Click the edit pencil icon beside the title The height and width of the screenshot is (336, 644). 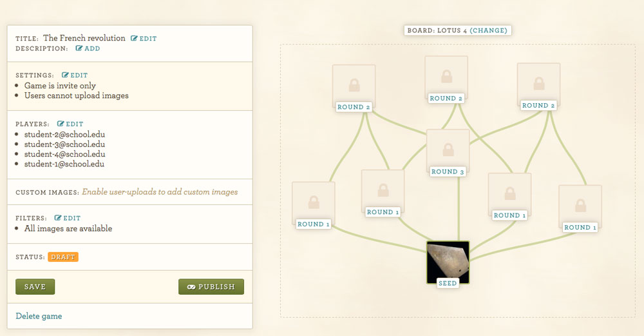[135, 38]
